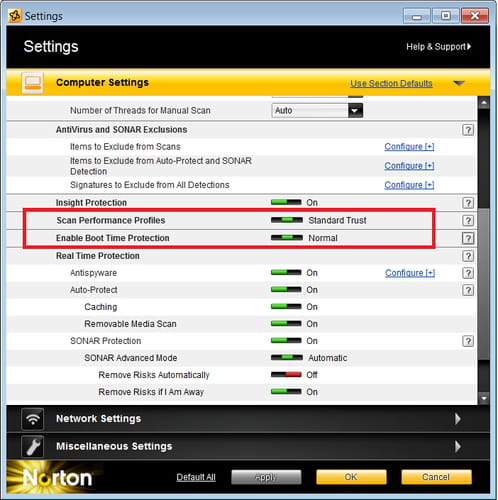The width and height of the screenshot is (498, 500).
Task: Configure Items to Exclude from Scans
Action: point(409,146)
